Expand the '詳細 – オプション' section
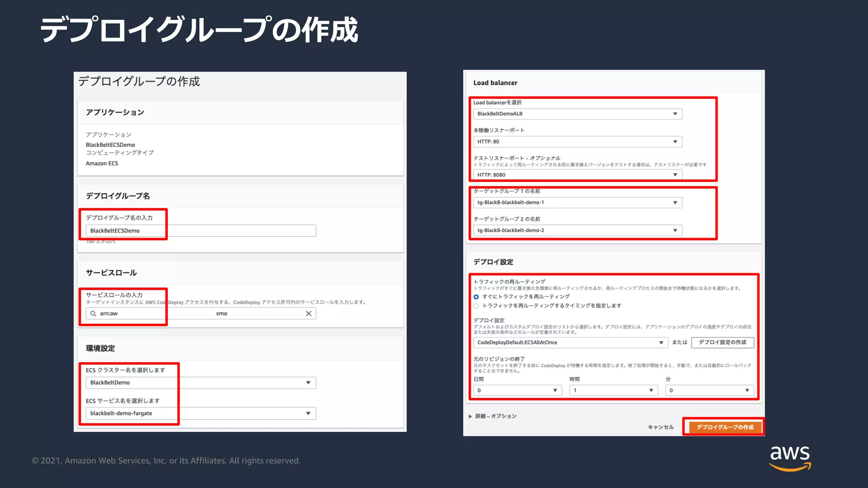The height and width of the screenshot is (488, 868). coord(492,416)
